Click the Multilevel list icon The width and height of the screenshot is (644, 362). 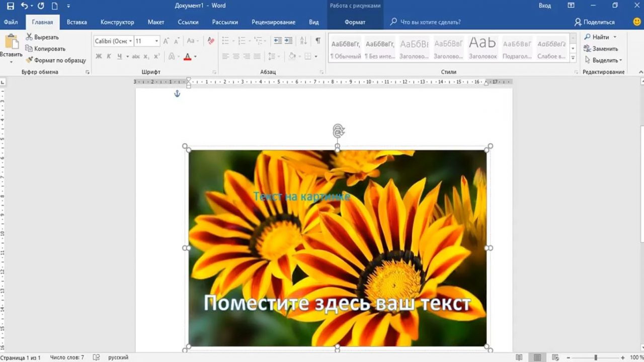tap(258, 41)
